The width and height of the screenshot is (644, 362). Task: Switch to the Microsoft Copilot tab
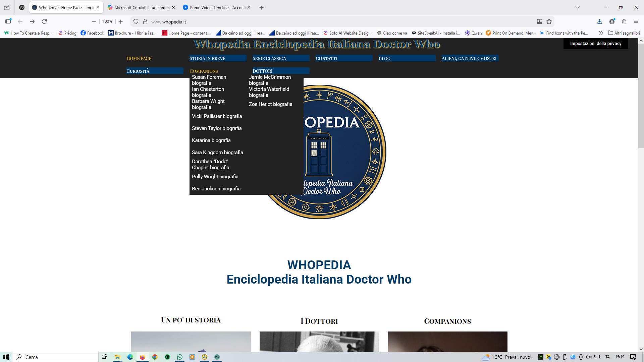[x=141, y=7]
